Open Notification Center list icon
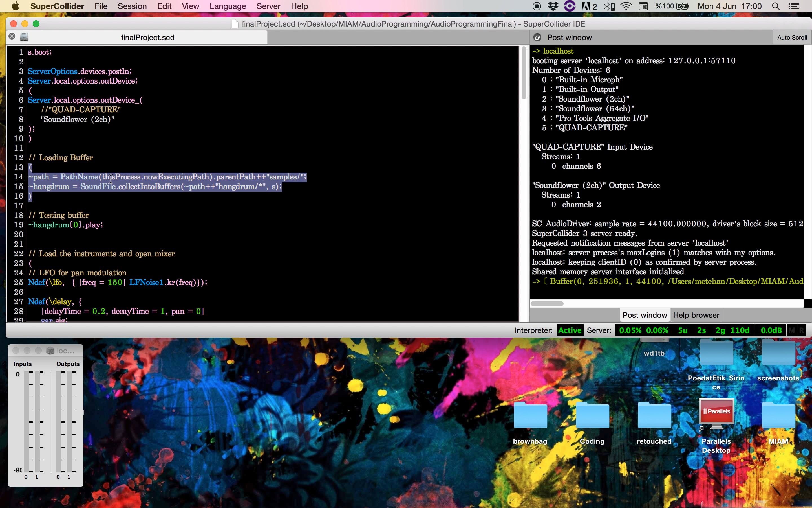 tap(794, 6)
